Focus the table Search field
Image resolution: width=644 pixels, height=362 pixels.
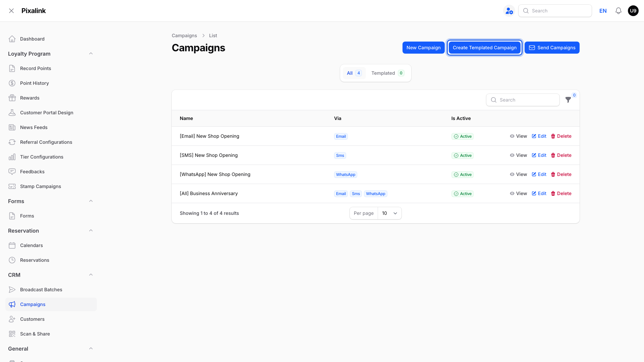[x=523, y=100]
